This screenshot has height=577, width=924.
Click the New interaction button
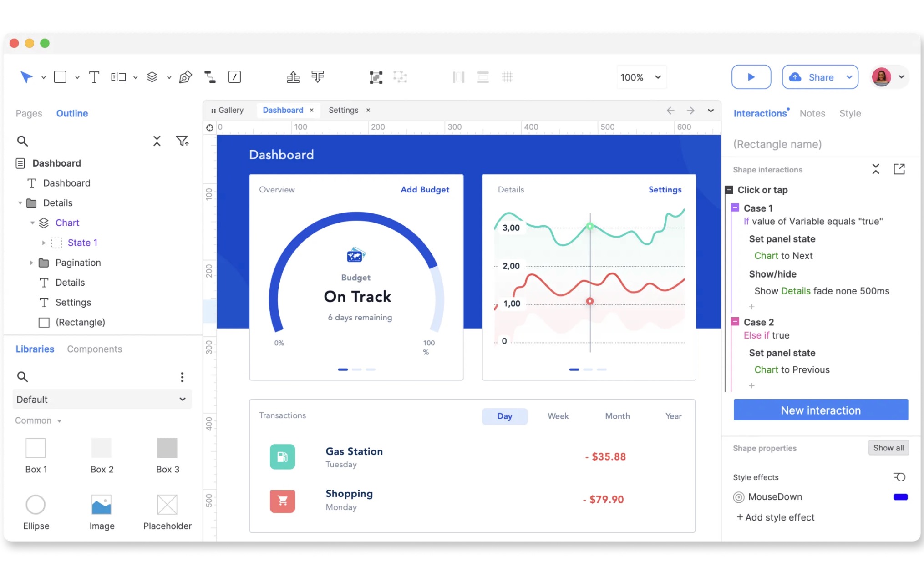click(821, 410)
